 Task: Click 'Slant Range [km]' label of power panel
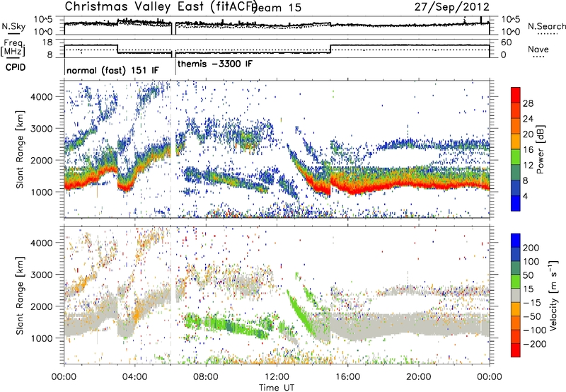click(20, 149)
